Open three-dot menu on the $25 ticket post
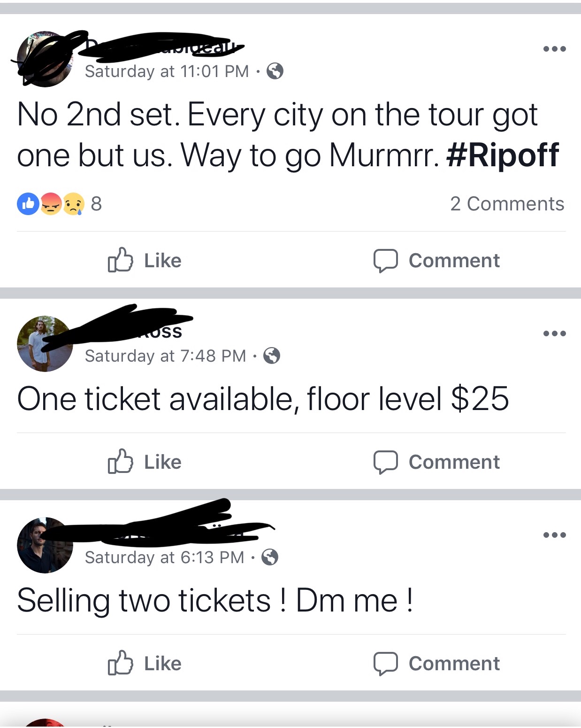 554,333
